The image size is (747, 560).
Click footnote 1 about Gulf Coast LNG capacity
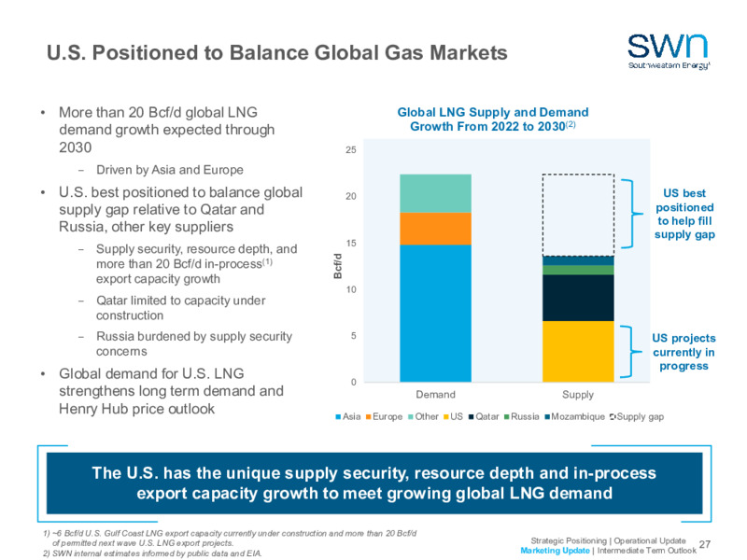(x=230, y=539)
